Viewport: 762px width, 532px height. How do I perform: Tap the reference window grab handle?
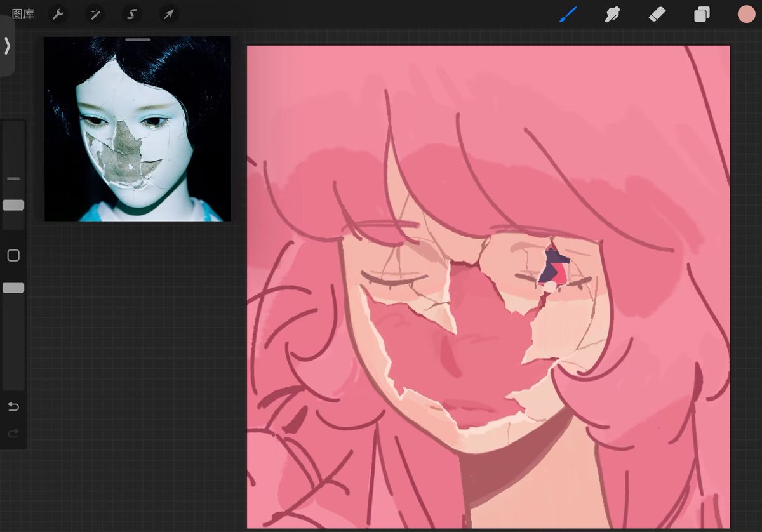tap(138, 39)
